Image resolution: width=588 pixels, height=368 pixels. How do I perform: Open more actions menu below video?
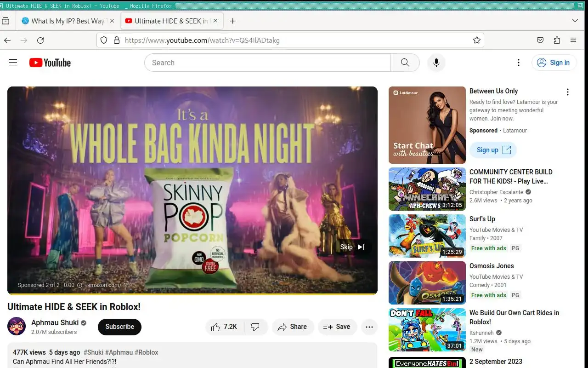pyautogui.click(x=369, y=327)
